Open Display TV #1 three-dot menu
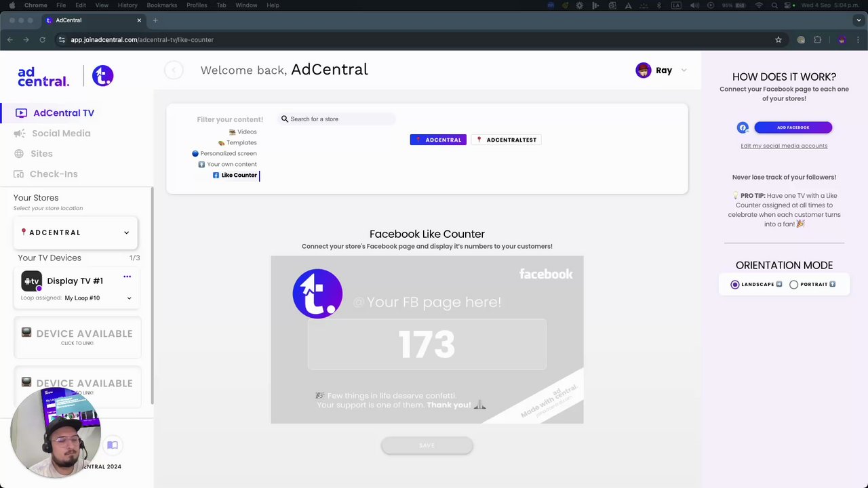This screenshot has height=488, width=868. [x=127, y=277]
